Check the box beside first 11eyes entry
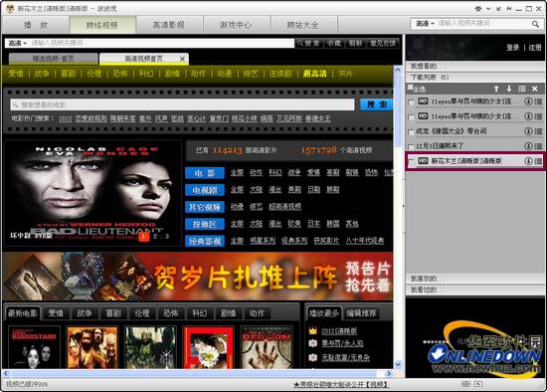 (x=412, y=102)
